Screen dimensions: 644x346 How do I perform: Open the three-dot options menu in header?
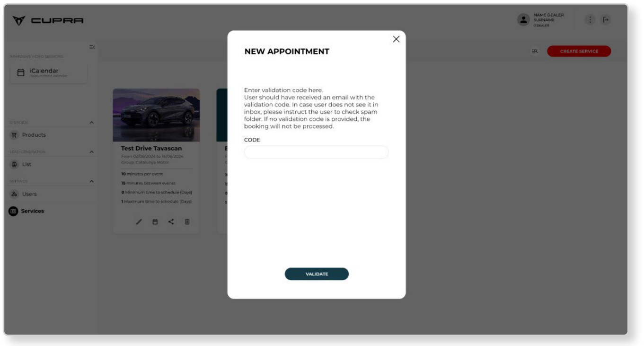coord(590,20)
